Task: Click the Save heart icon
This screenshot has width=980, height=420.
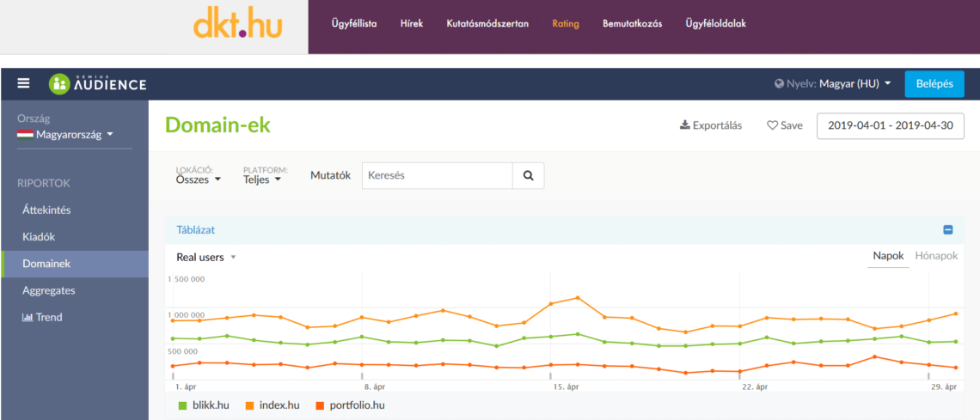Action: pos(773,125)
